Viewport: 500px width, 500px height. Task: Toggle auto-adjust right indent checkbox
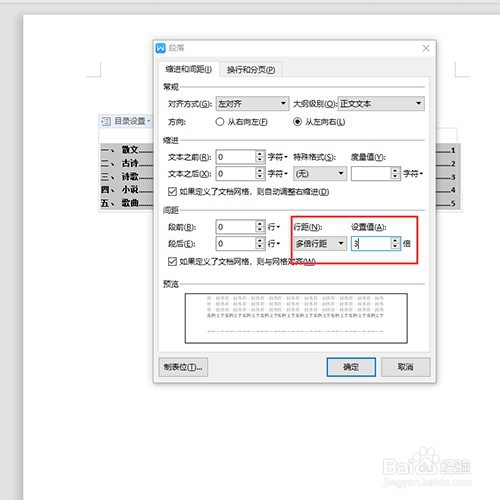click(x=172, y=191)
